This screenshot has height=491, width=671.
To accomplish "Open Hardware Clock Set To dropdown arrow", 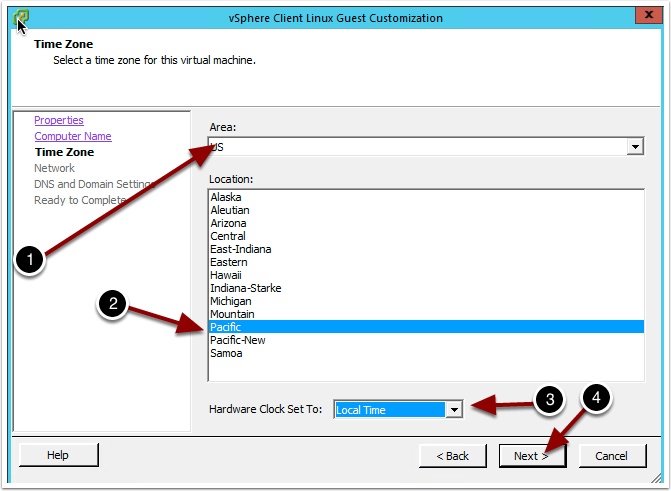I will point(454,410).
